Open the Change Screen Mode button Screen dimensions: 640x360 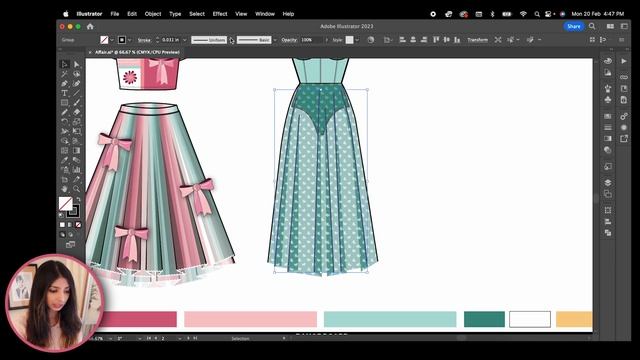point(70,244)
